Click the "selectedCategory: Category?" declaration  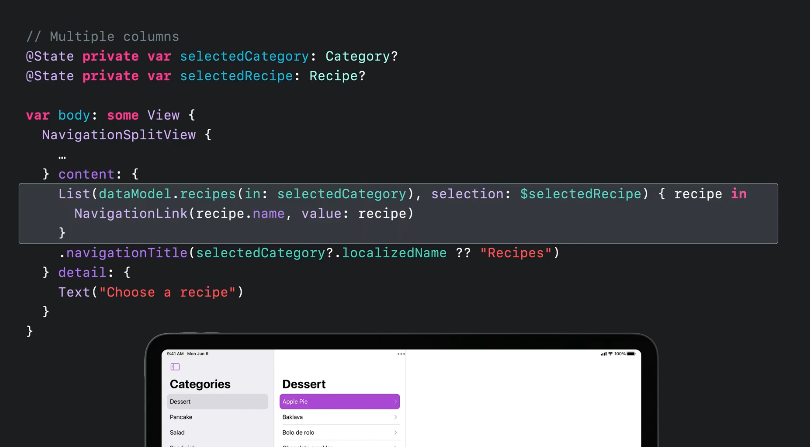tap(289, 56)
